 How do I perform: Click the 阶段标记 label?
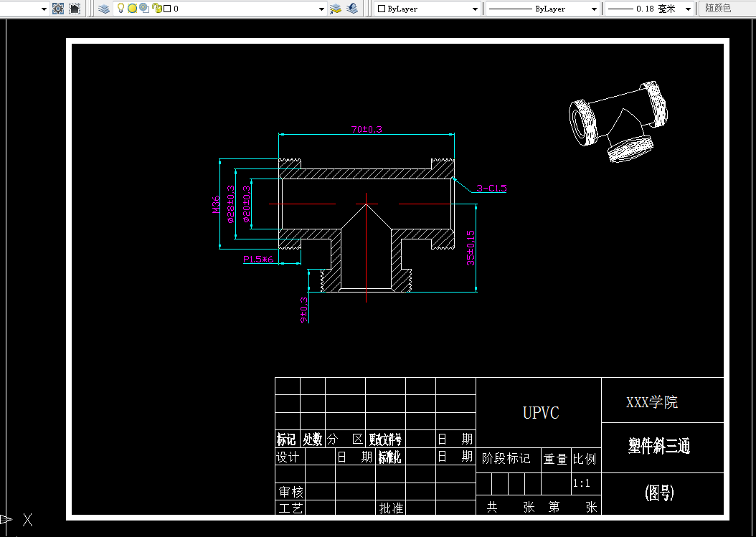pos(506,458)
